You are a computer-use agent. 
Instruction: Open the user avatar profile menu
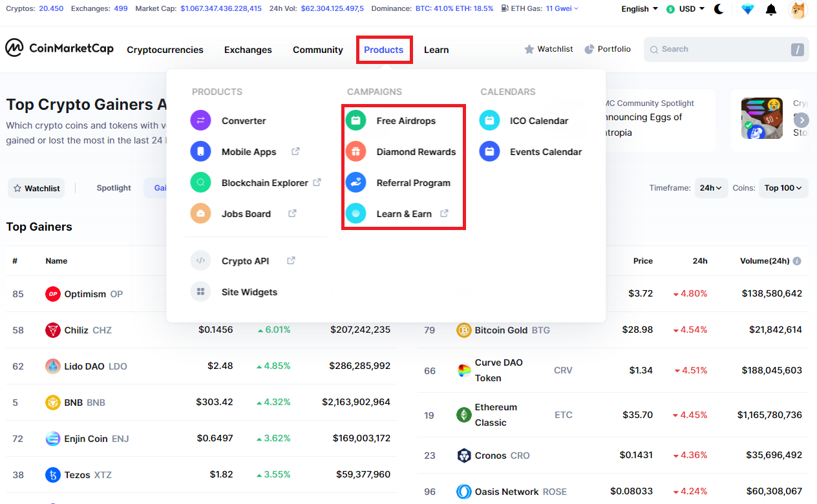[x=798, y=9]
